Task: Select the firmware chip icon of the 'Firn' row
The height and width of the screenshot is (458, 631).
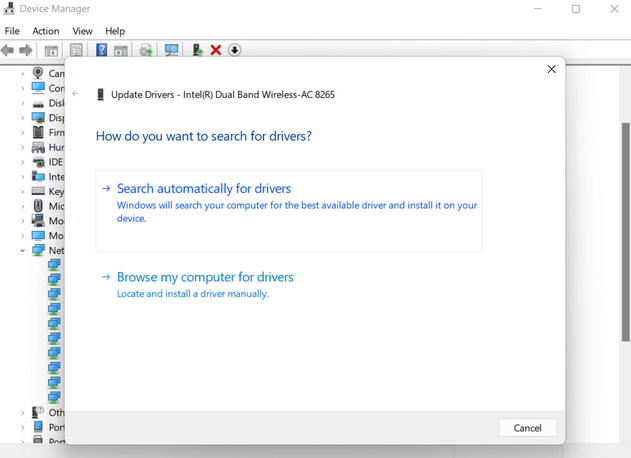Action: pyautogui.click(x=38, y=132)
